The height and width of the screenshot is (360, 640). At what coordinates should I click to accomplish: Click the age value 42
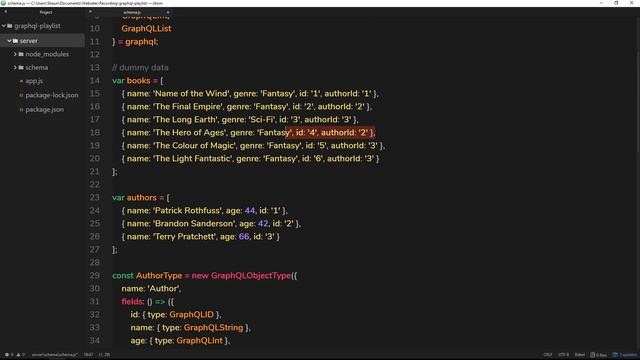[263, 224]
